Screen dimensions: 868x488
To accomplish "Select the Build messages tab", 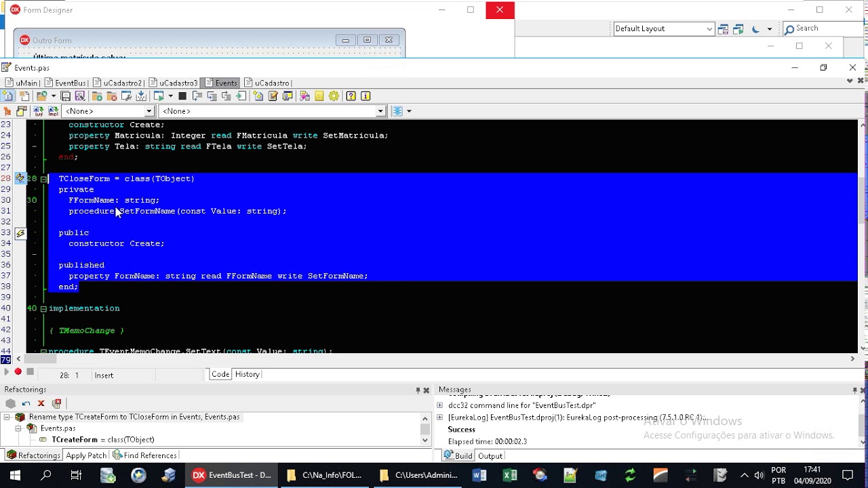I will (459, 456).
